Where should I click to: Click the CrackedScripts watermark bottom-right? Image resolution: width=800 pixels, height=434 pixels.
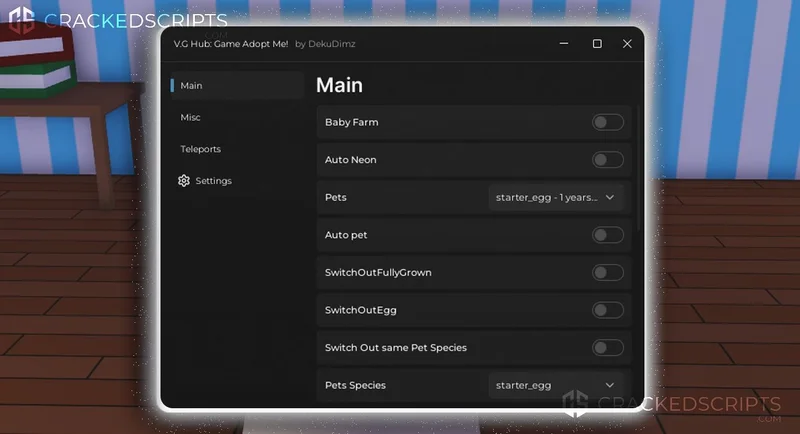[x=670, y=406]
